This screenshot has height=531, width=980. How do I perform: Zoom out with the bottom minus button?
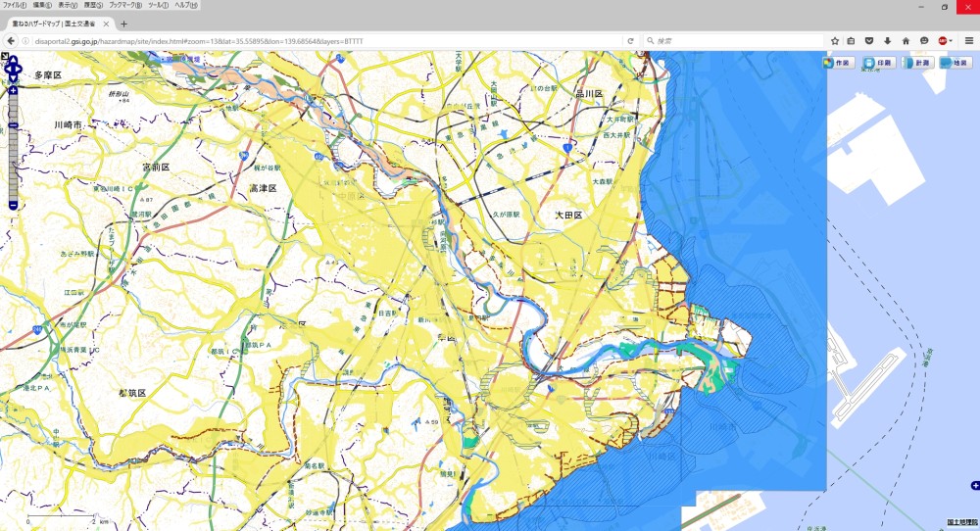coord(13,205)
